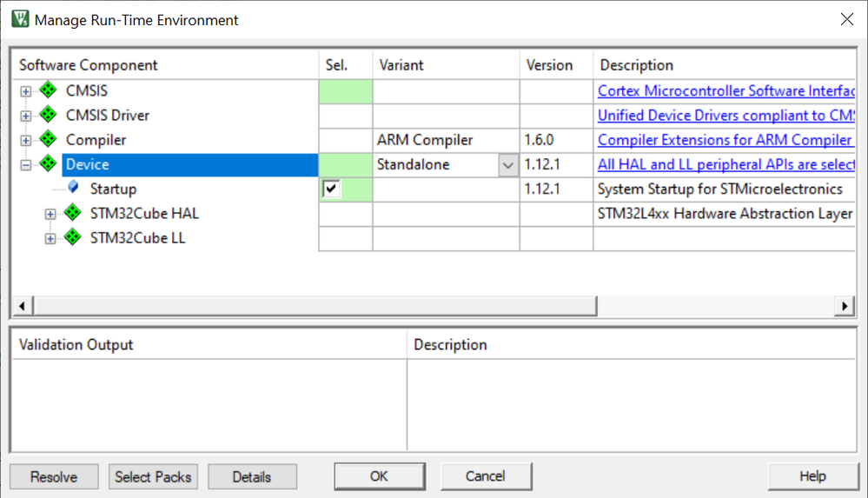Confirm with the OK button
Image resolution: width=868 pixels, height=498 pixels.
tap(379, 476)
